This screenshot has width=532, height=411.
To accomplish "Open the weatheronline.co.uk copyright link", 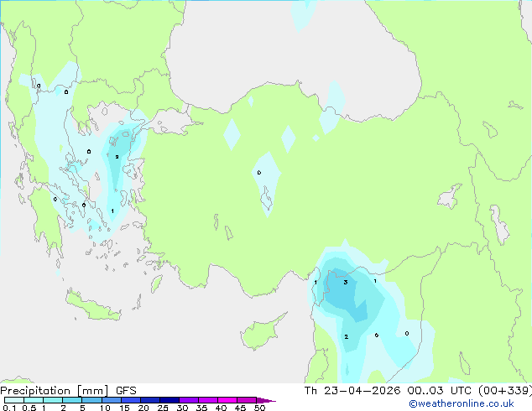I will click(461, 403).
